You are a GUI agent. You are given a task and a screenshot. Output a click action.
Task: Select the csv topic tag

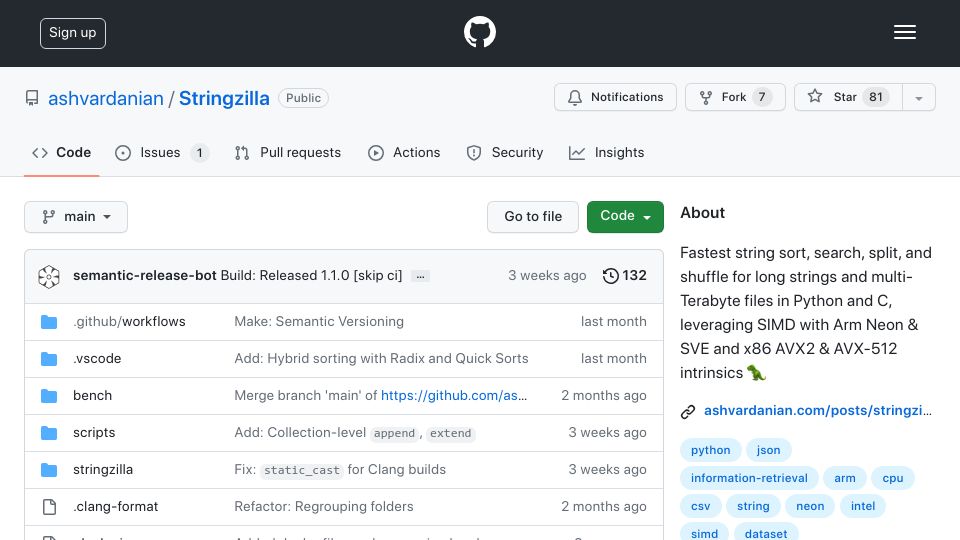tap(700, 506)
